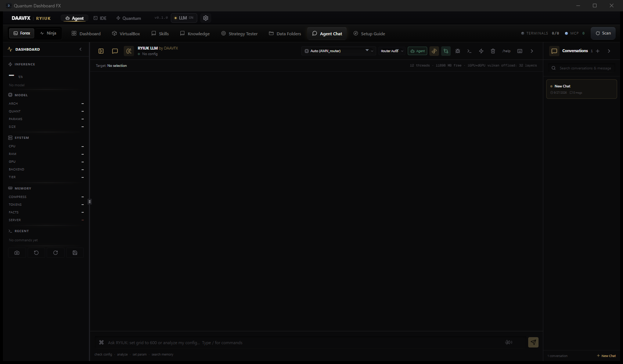
Task: Click the microphone voice input icon
Action: point(509,342)
